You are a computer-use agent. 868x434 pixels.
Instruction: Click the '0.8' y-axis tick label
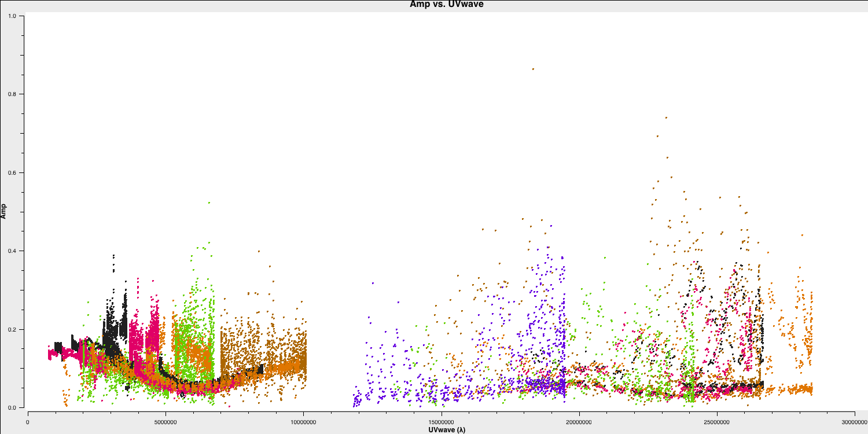(x=13, y=94)
